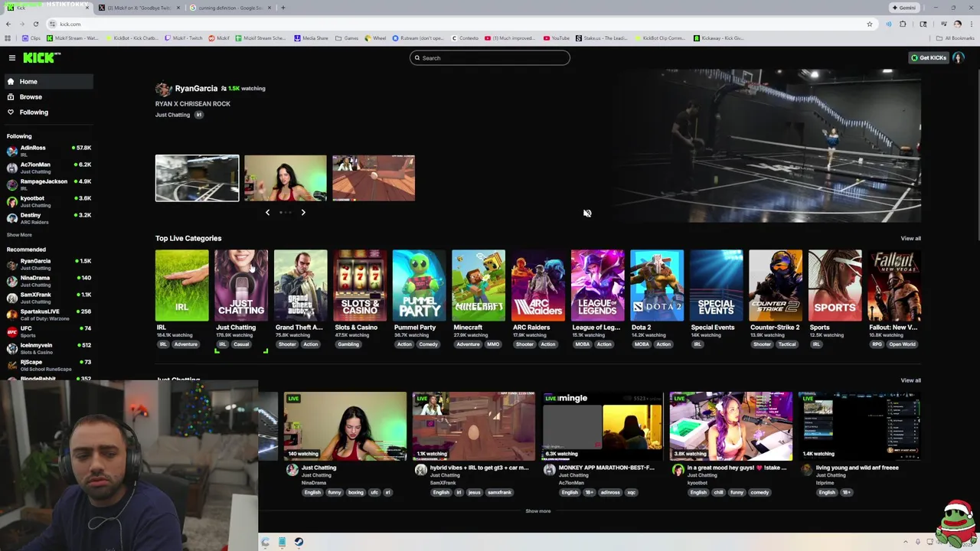View all Top Live Categories
Screen dimensions: 980x551
(x=910, y=238)
